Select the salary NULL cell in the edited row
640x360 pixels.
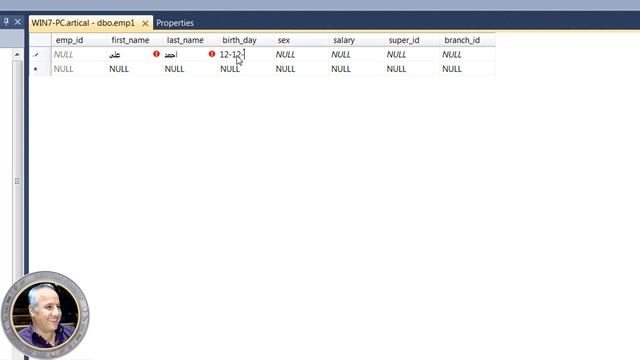click(357, 54)
